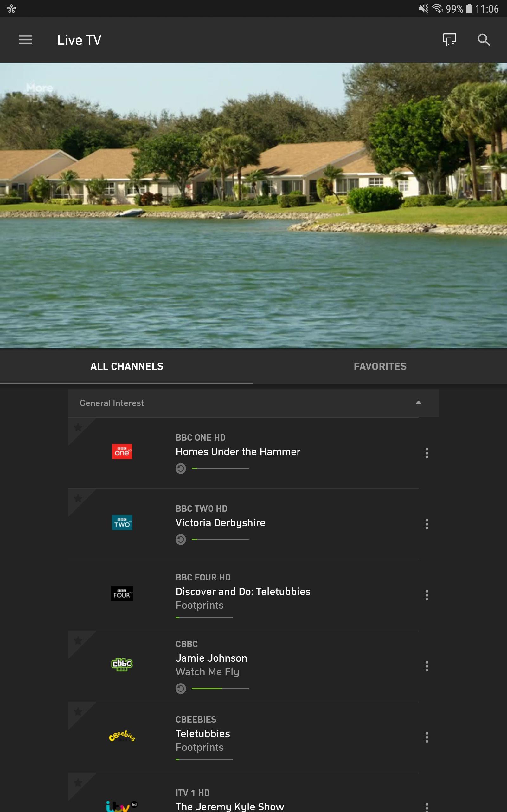This screenshot has width=507, height=812.
Task: Open The Jeremy Kyle Show on ITV 1 HD
Action: point(230,806)
